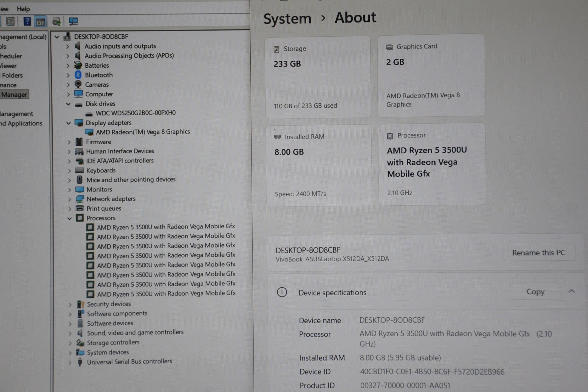Click the Properties toolbar icon
This screenshot has height=392, width=588.
pos(10,22)
